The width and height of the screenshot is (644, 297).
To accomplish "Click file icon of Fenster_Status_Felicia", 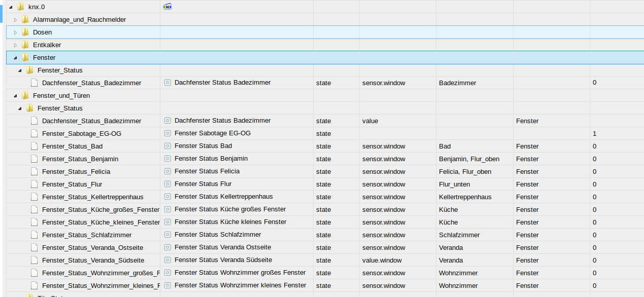I will tap(34, 171).
